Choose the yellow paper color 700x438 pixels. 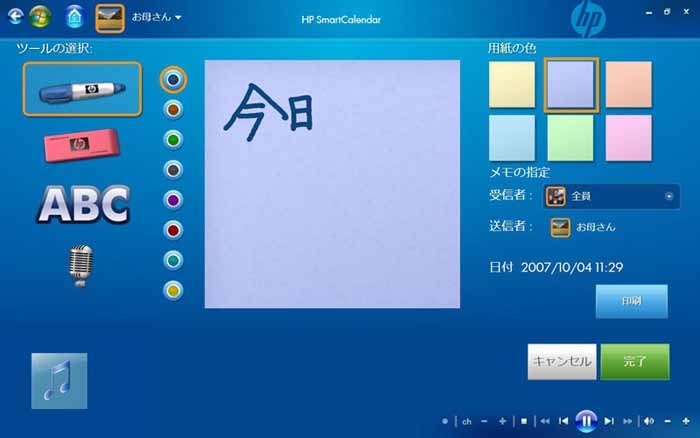point(512,84)
